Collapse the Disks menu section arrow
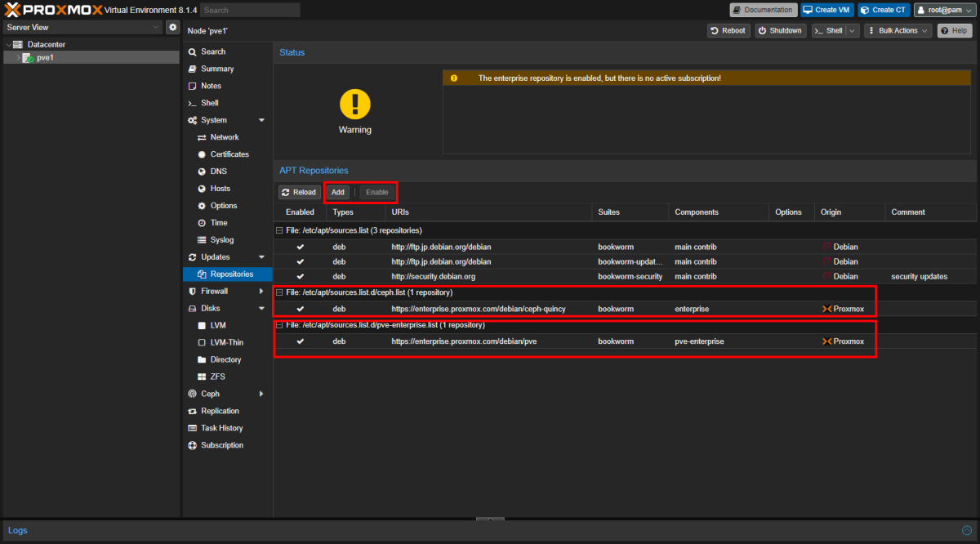Image resolution: width=980 pixels, height=544 pixels. point(261,308)
